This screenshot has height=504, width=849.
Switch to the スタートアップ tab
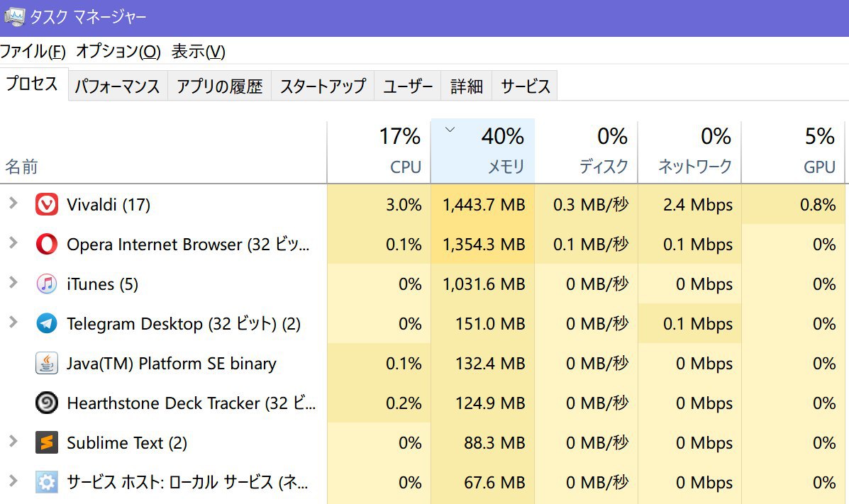(323, 86)
